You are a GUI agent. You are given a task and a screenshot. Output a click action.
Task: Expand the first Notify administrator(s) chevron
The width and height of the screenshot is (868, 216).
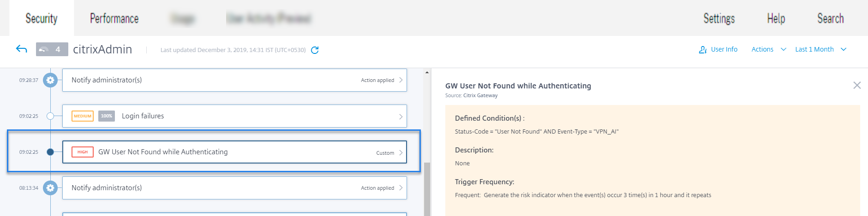click(x=401, y=80)
